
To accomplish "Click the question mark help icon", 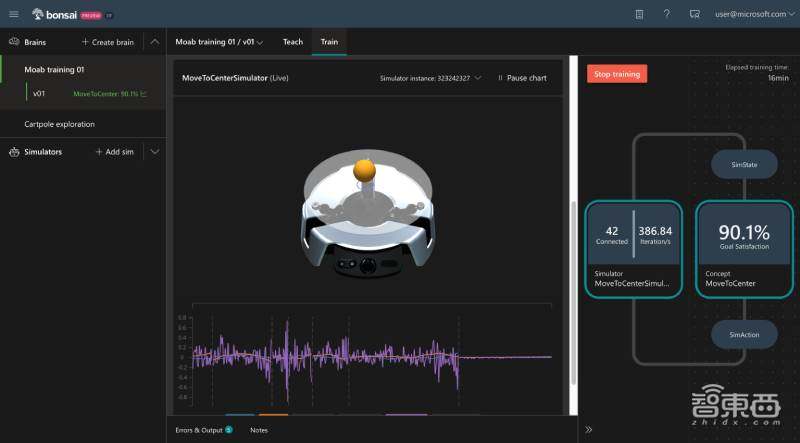I will (x=667, y=14).
